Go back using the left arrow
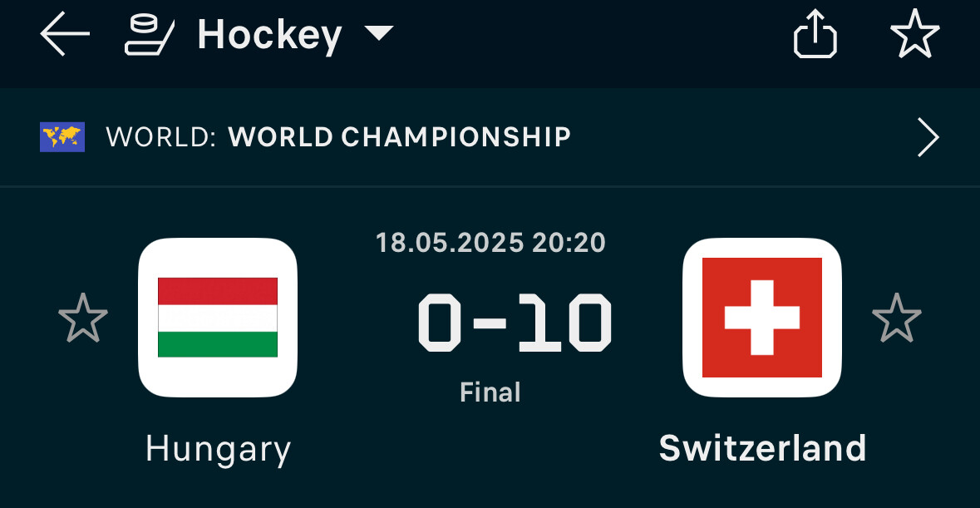This screenshot has height=508, width=980. tap(65, 34)
